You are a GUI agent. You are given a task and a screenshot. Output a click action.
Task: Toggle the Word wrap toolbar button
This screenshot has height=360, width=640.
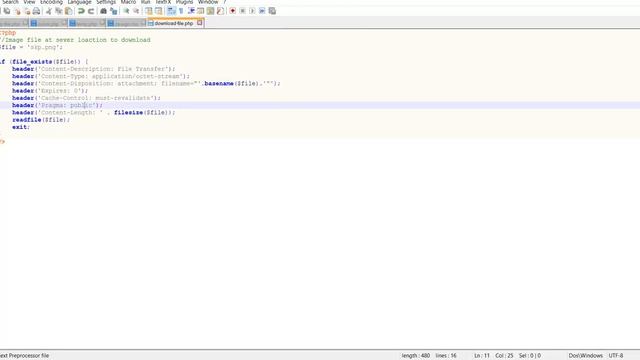point(171,11)
